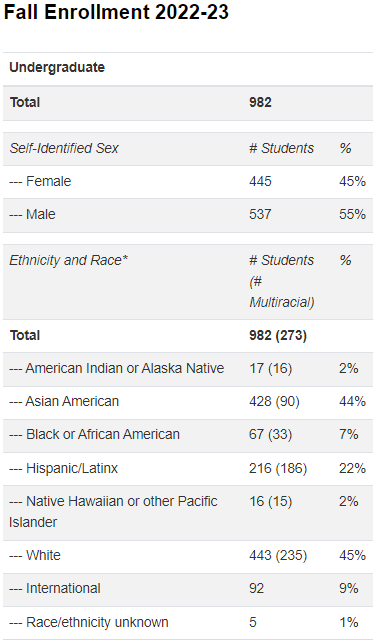Click the undergraduate total value 982

pos(260,102)
